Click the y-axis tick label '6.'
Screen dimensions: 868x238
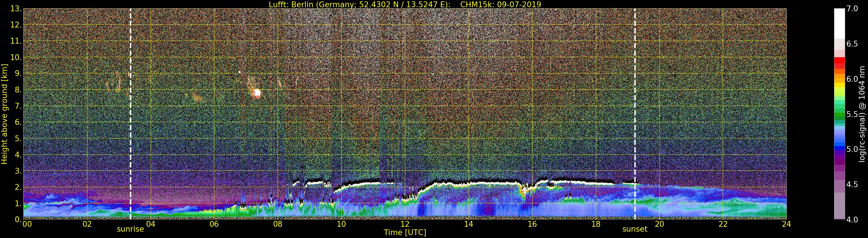pos(18,122)
